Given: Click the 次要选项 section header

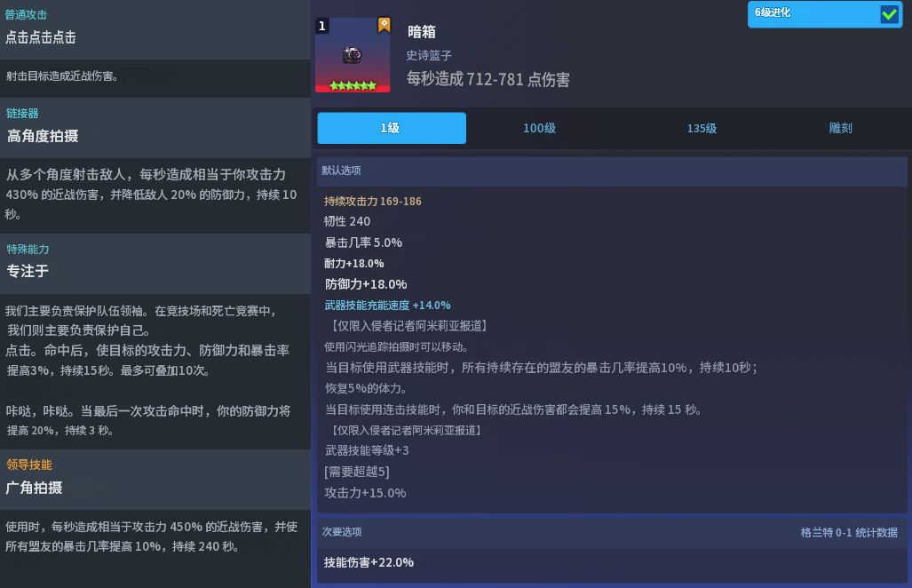Looking at the screenshot, I should (x=612, y=531).
